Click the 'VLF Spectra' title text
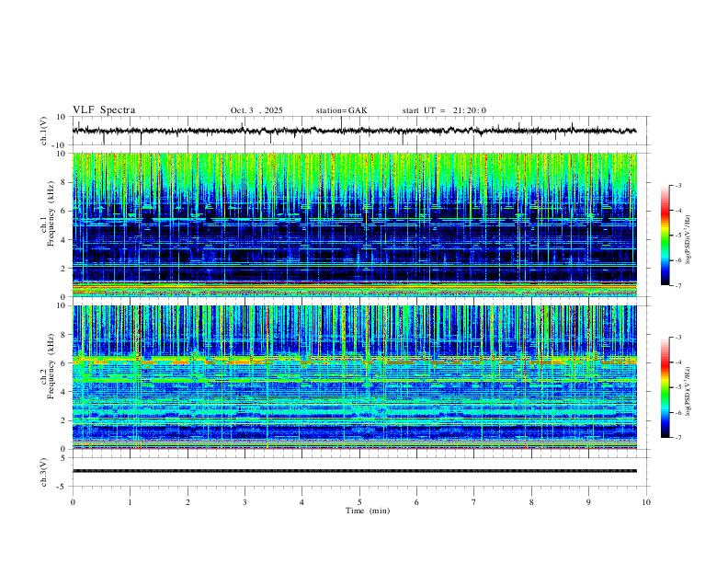The image size is (728, 563). (x=104, y=110)
